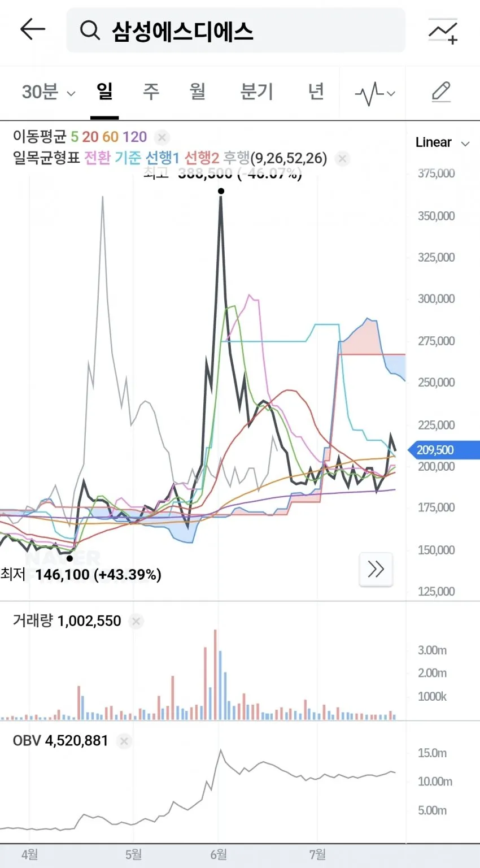Click the 7월 date axis label
The image size is (480, 868).
317,854
